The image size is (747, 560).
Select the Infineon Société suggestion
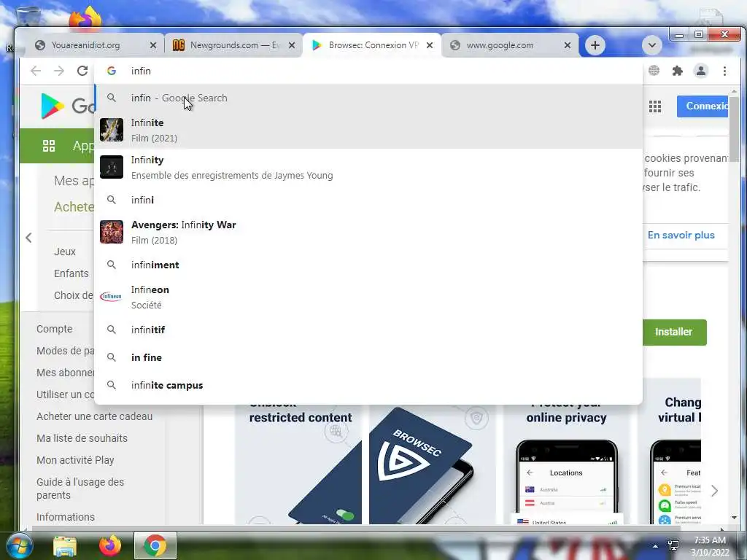pyautogui.click(x=368, y=297)
